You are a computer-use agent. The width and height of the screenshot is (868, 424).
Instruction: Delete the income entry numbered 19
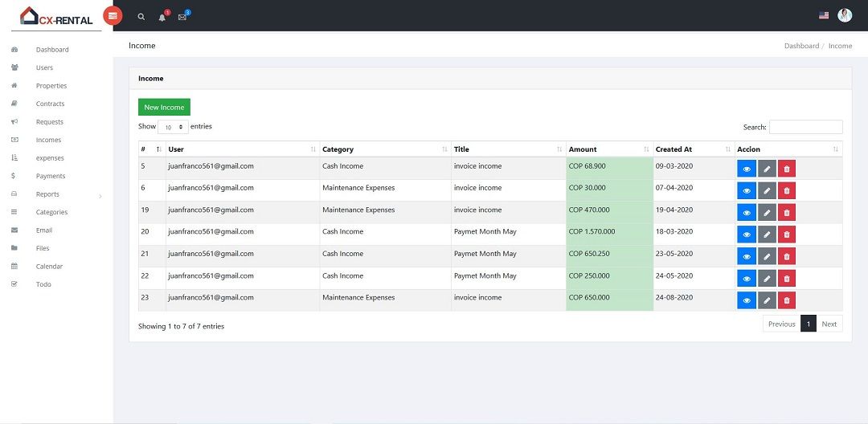tap(787, 213)
